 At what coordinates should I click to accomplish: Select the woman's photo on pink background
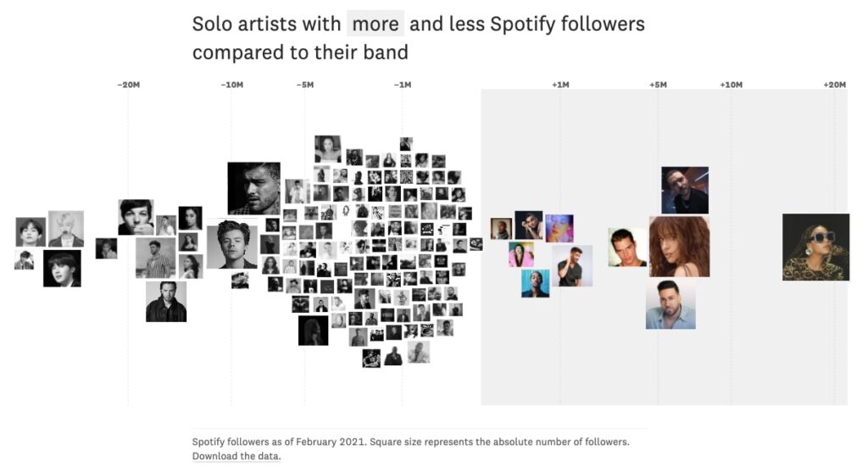(x=521, y=254)
